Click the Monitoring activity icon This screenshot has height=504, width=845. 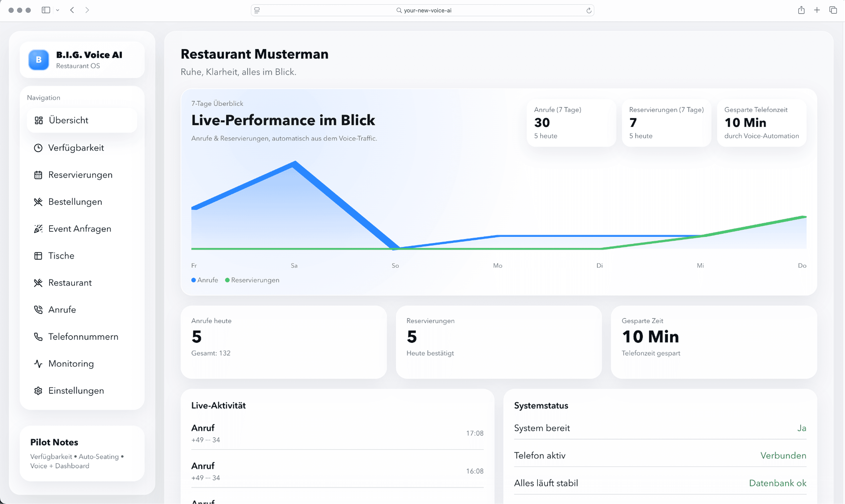point(38,364)
